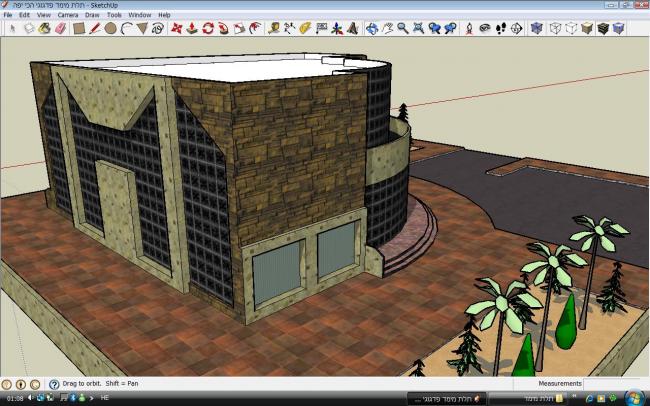This screenshot has height=406, width=650.
Task: Activate the Walk footprints tool
Action: tap(500, 29)
